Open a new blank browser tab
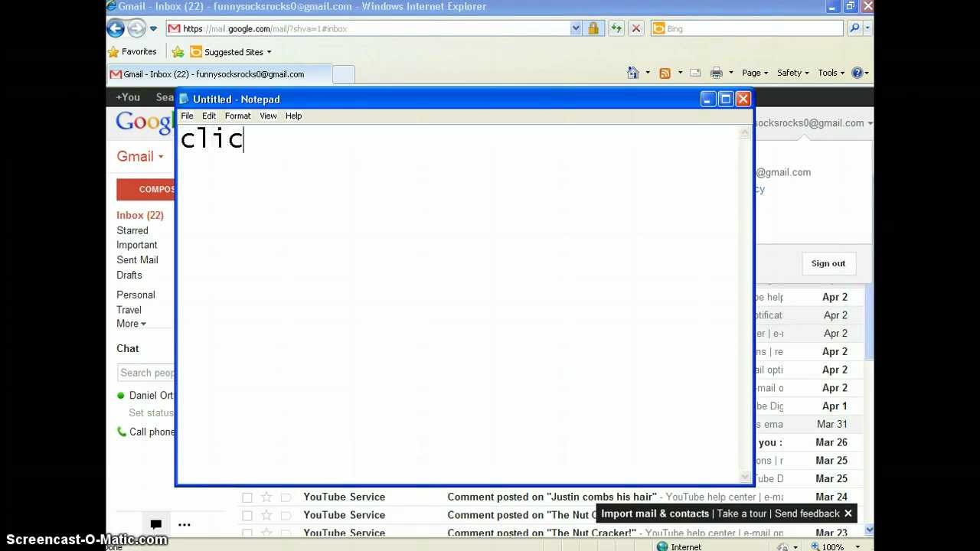 pyautogui.click(x=344, y=74)
